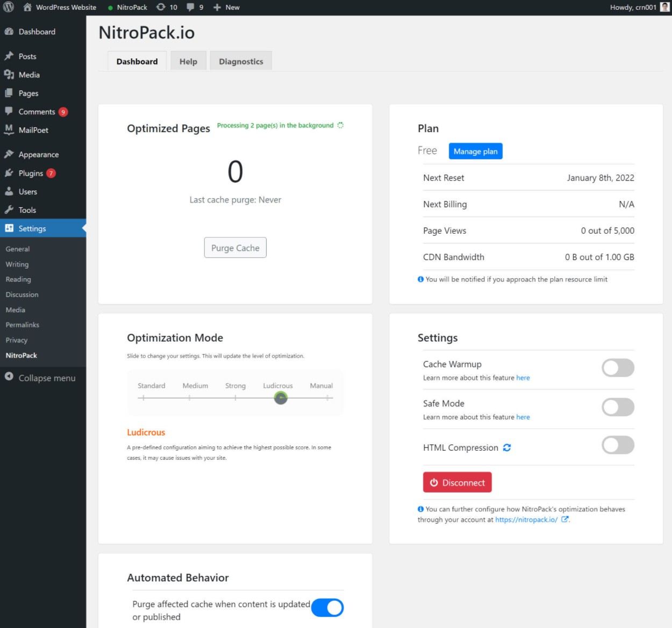Open General settings submenu item
This screenshot has width=672, height=628.
point(18,249)
